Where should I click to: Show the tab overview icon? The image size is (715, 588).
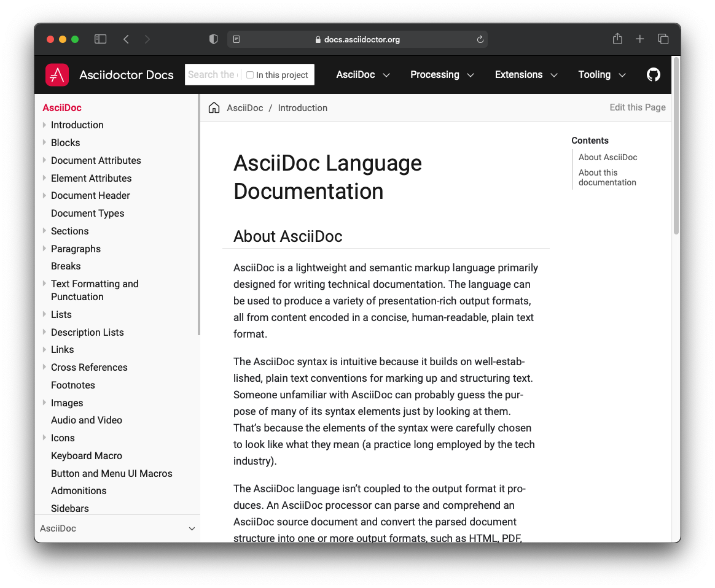(663, 39)
